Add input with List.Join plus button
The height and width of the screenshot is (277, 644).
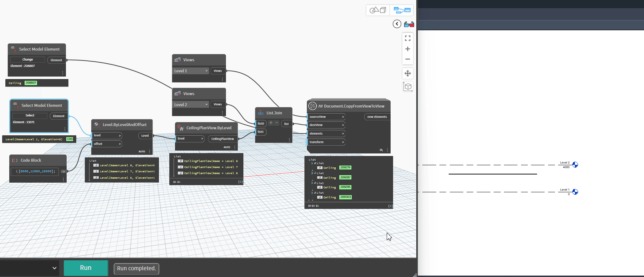tap(271, 123)
